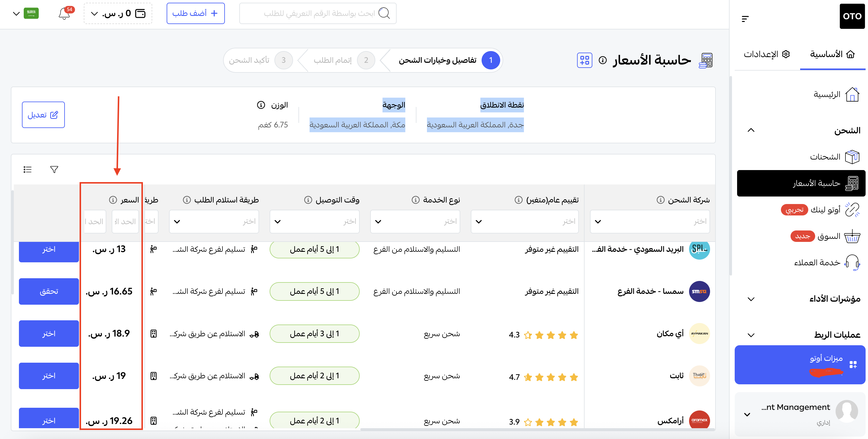Screen dimensions: 868x439
Task: Click info icon on طريقة استلام الطلب column
Action: click(x=187, y=200)
